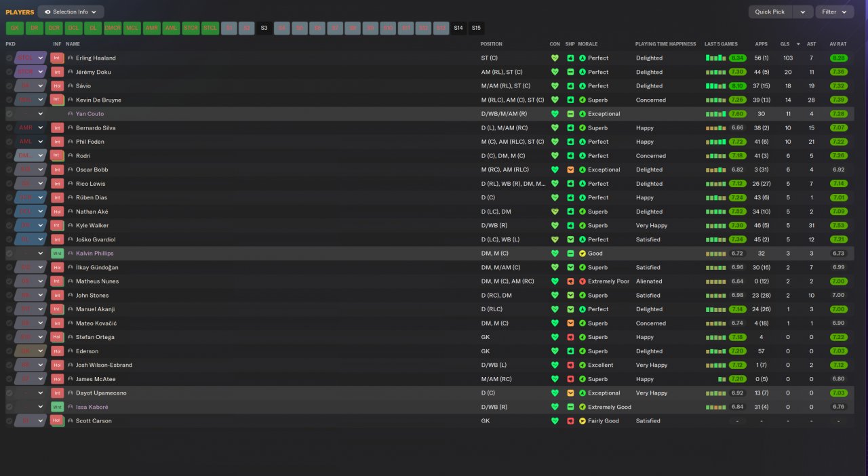Select the DMCR position pill
868x476 pixels.
(x=113, y=28)
